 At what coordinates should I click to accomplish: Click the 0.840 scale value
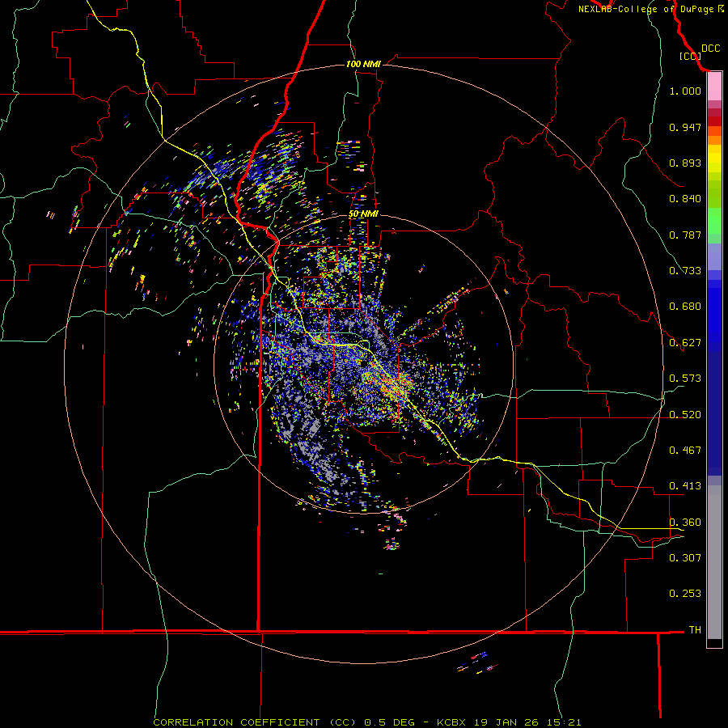pyautogui.click(x=685, y=199)
